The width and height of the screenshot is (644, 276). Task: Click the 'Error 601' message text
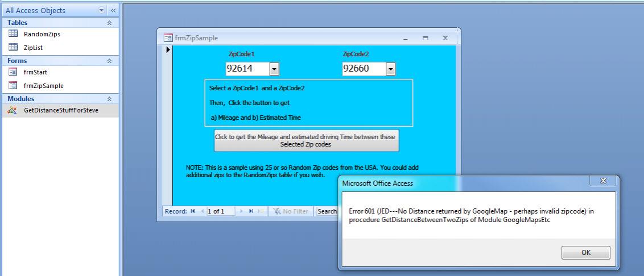[x=472, y=215]
